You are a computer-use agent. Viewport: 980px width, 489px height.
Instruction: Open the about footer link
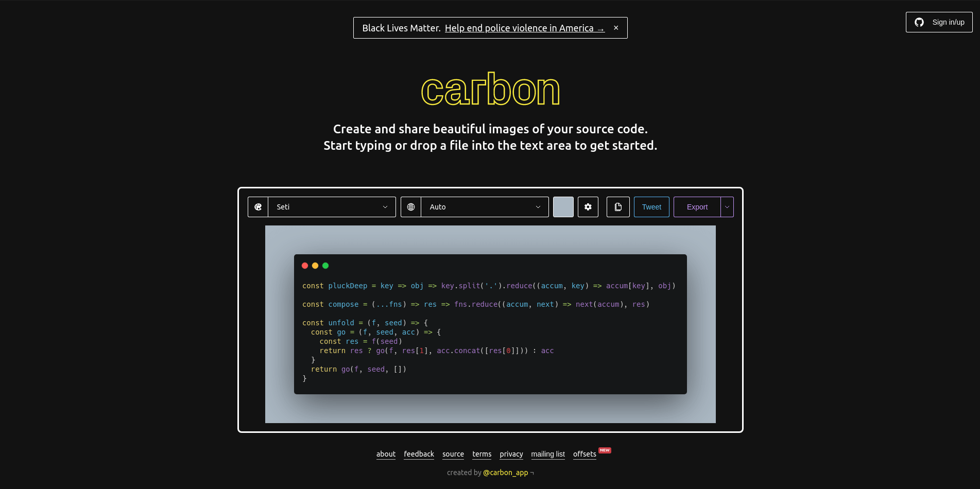[x=386, y=454]
